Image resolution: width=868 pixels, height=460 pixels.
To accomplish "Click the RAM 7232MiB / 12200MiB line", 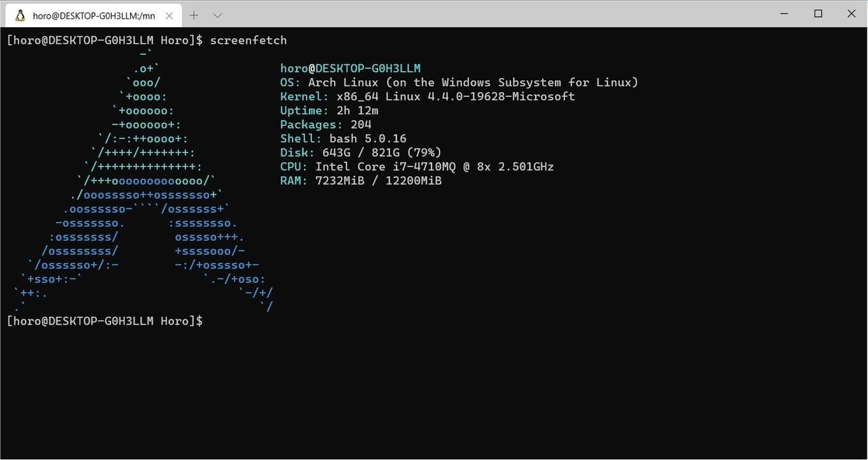I will pyautogui.click(x=361, y=180).
